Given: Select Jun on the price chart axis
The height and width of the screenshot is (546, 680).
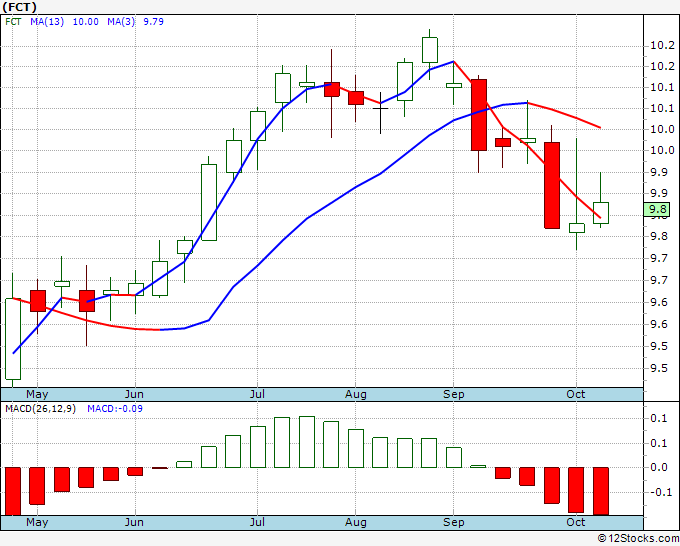Looking at the screenshot, I should [x=134, y=394].
